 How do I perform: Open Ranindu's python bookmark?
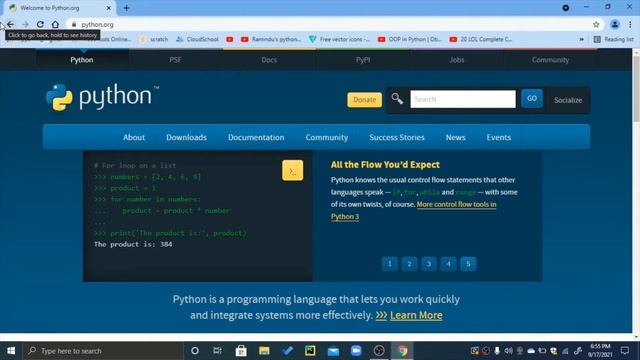click(x=271, y=39)
